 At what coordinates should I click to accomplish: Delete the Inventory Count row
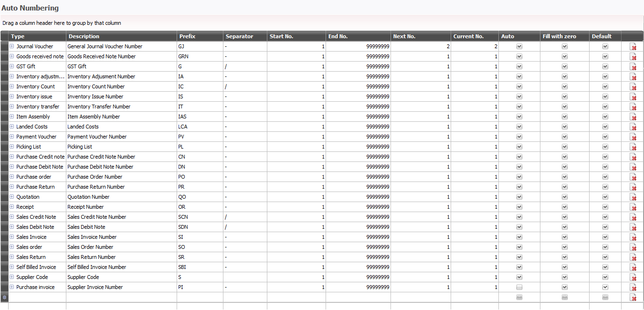click(633, 87)
